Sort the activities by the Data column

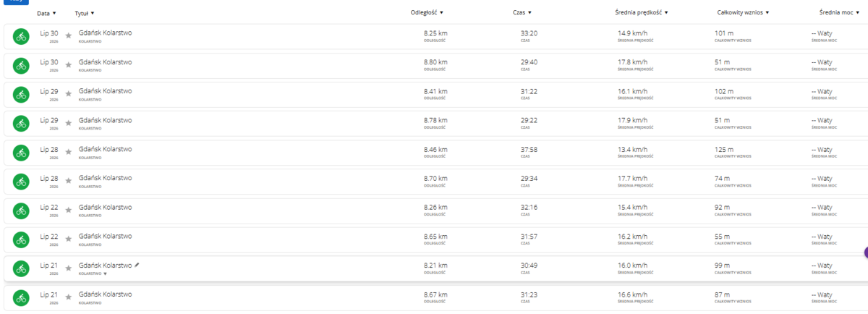[x=46, y=13]
